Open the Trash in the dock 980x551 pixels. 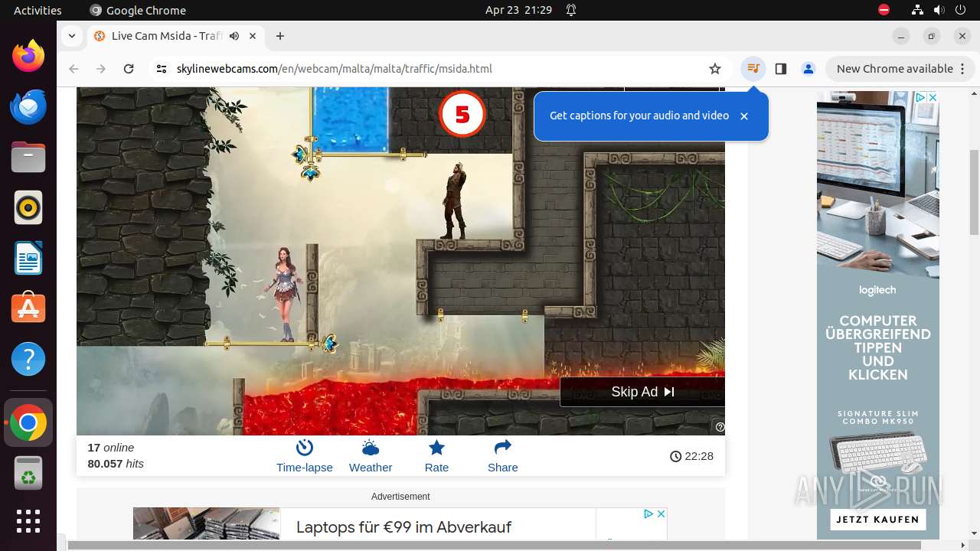[x=28, y=473]
